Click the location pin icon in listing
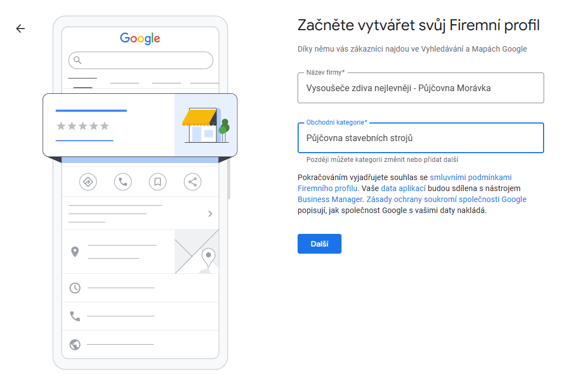 coord(75,252)
